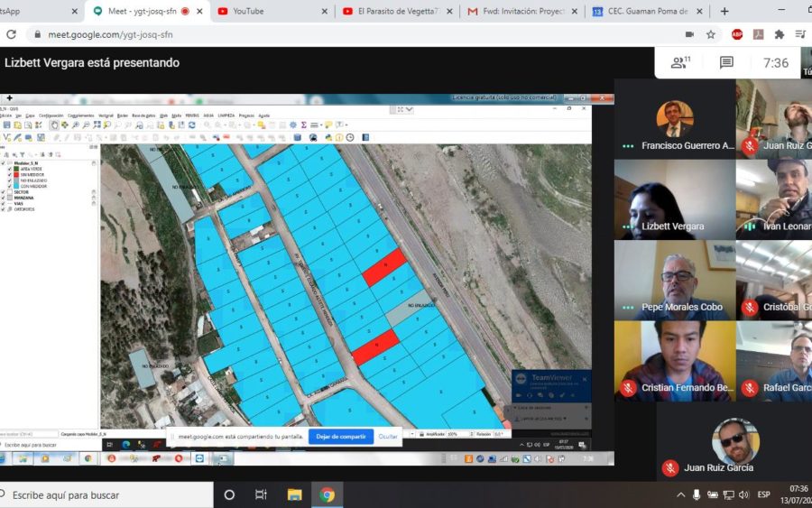Open the measure tool dropdown arrow
812x508 pixels.
pyautogui.click(x=321, y=125)
